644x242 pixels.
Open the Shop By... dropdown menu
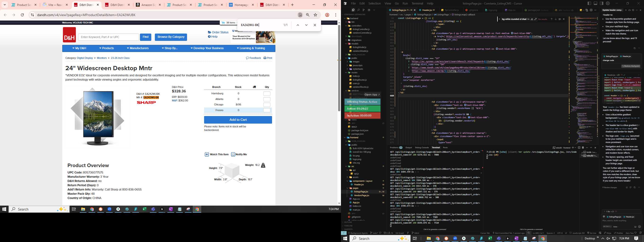170,48
